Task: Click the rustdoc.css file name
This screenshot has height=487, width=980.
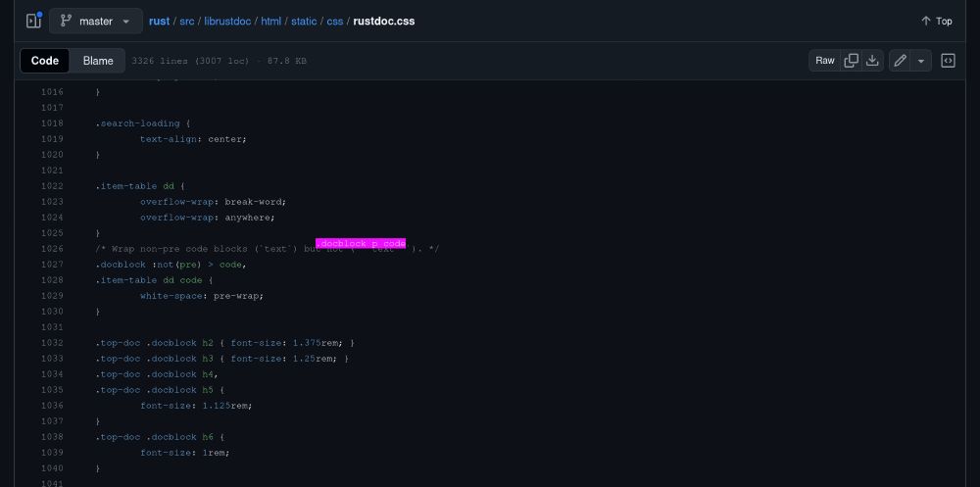Action: pyautogui.click(x=384, y=21)
